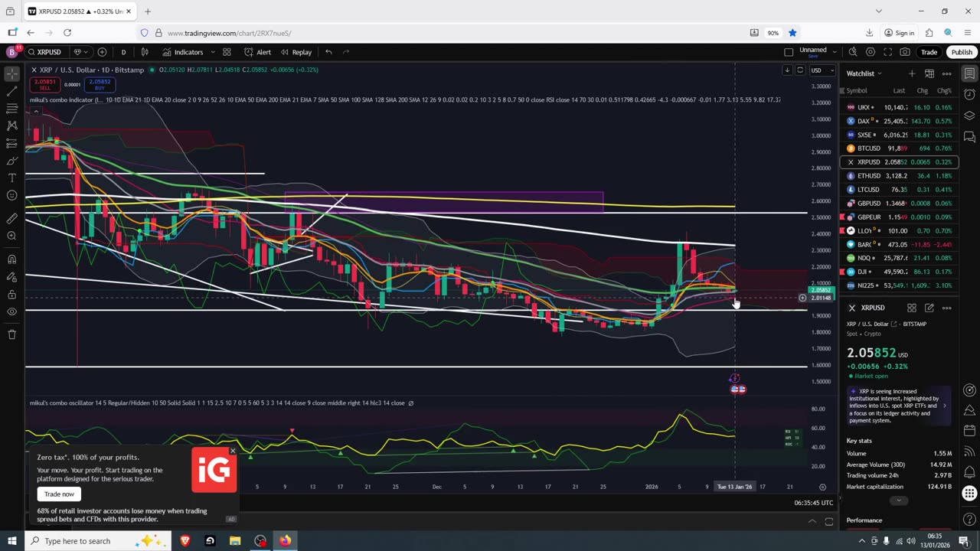Open Brave browser from the taskbar
Screen dimensions: 980x551
185,541
